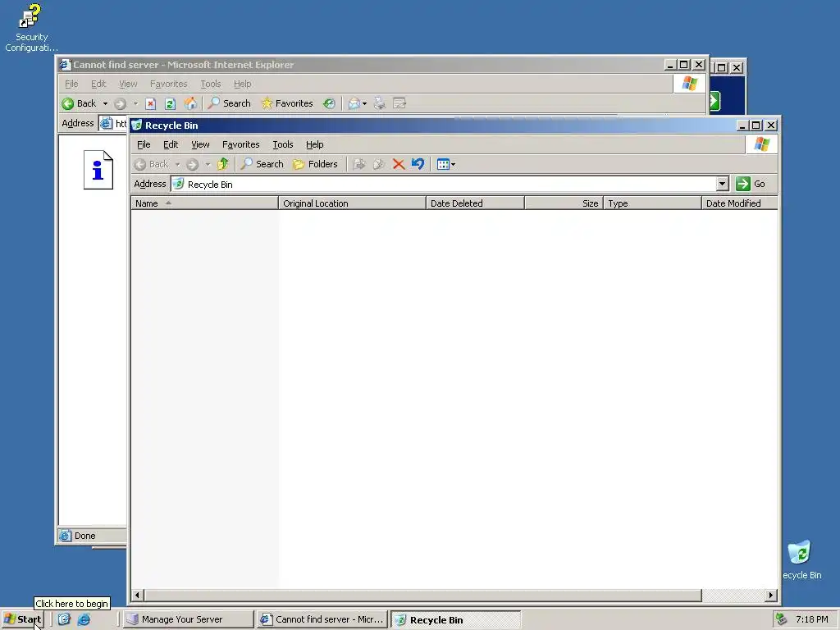Click the Move To icon in Recycle Bin toolbar
The image size is (840, 630).
[x=359, y=164]
